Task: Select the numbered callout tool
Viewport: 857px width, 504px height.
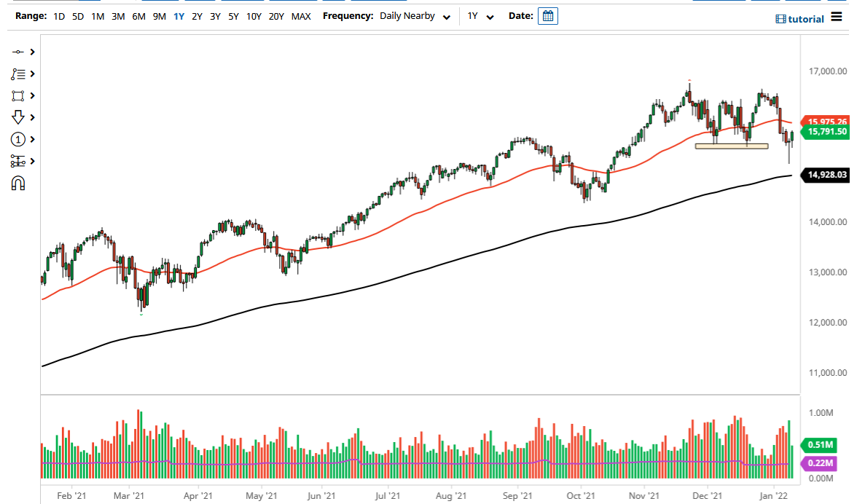Action: 19,138
